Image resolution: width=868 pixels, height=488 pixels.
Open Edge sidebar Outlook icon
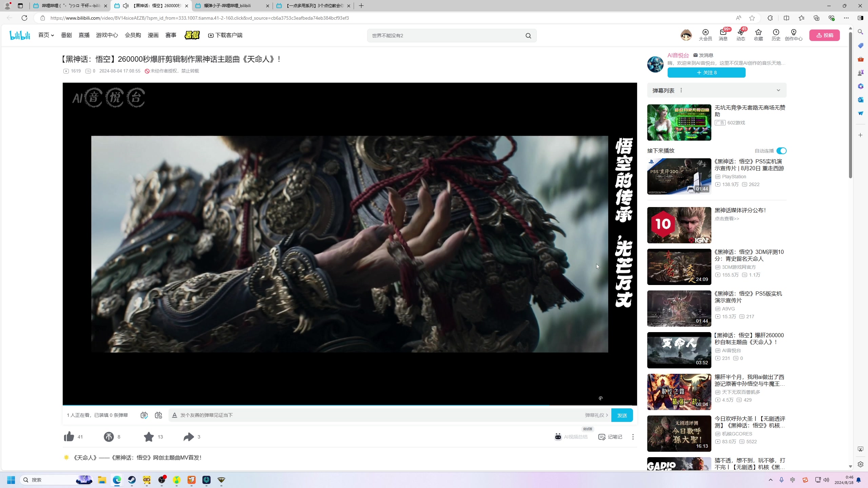click(861, 100)
